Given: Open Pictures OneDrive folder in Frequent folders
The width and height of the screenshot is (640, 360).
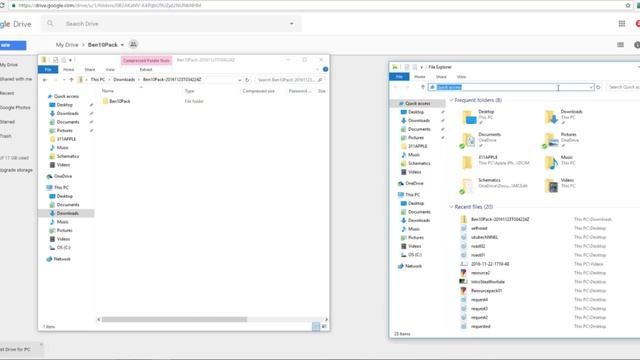Looking at the screenshot, I should point(551,140).
